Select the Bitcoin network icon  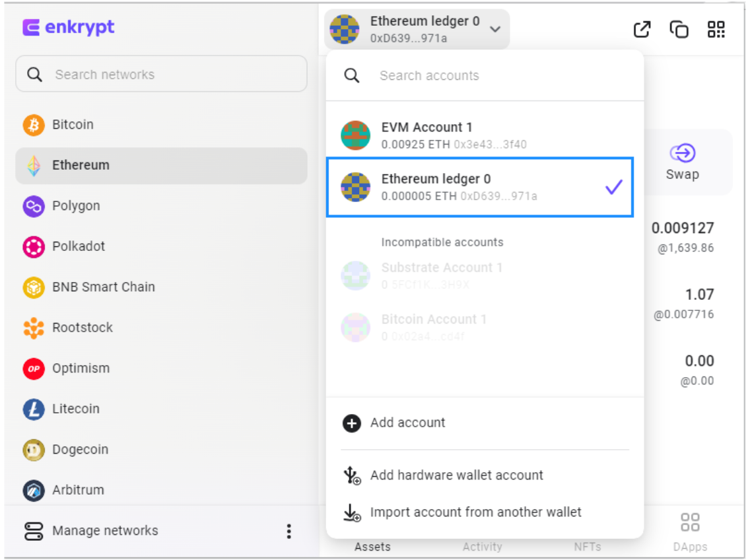(34, 125)
